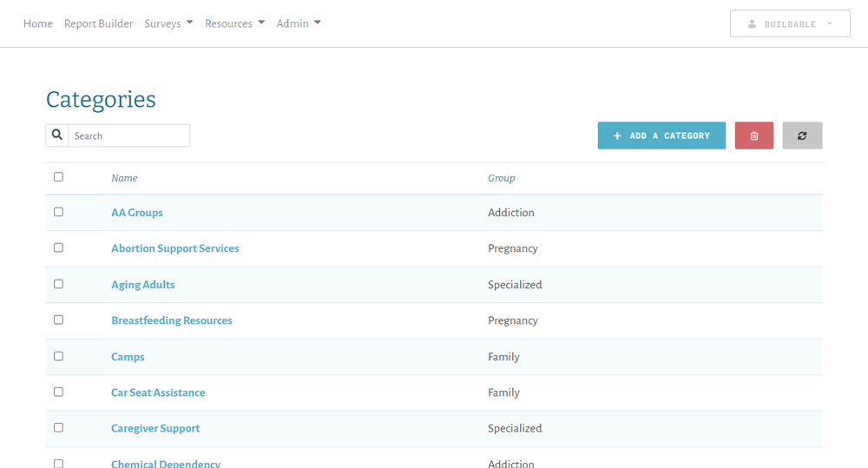Screen dimensions: 868x468
Task: Go to the Home page
Action: coord(37,23)
